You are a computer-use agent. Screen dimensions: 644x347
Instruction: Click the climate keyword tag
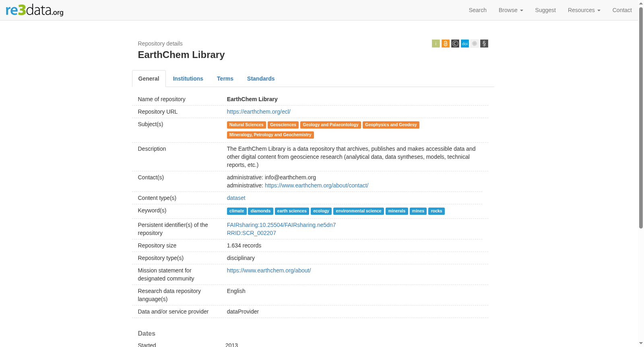[237, 211]
